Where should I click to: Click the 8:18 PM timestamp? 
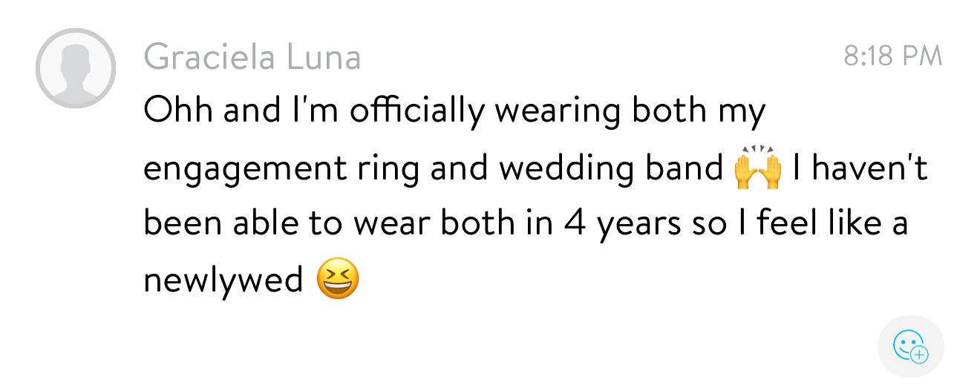pos(892,56)
